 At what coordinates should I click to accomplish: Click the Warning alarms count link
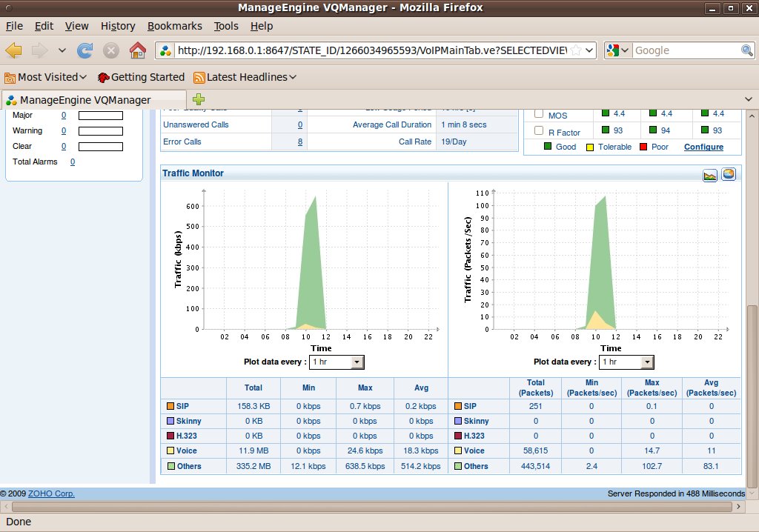tap(64, 130)
